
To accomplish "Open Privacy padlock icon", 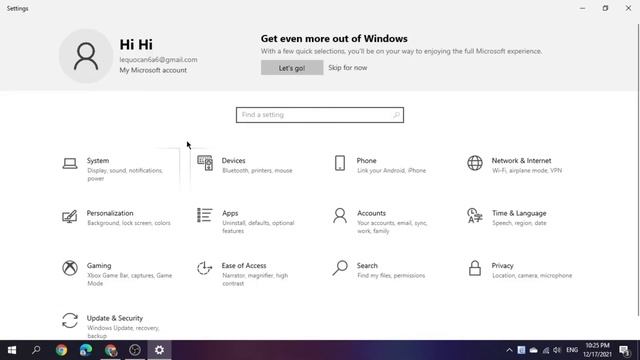I will [475, 268].
